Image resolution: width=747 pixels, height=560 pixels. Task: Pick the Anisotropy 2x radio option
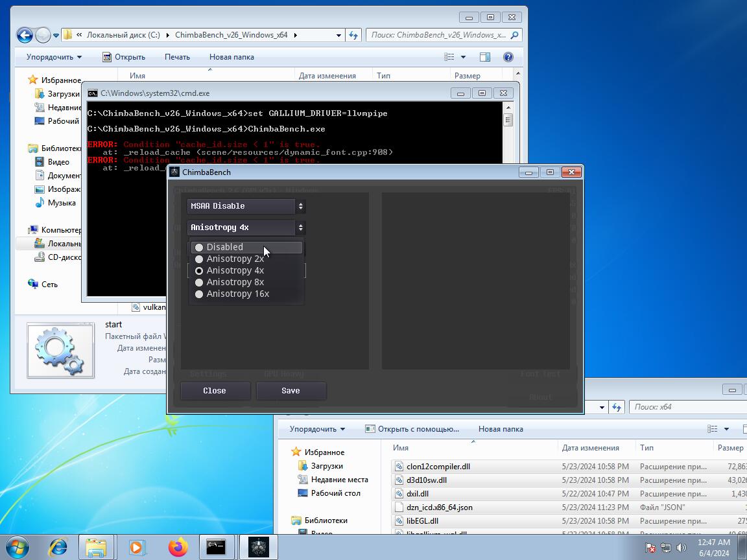pos(235,259)
